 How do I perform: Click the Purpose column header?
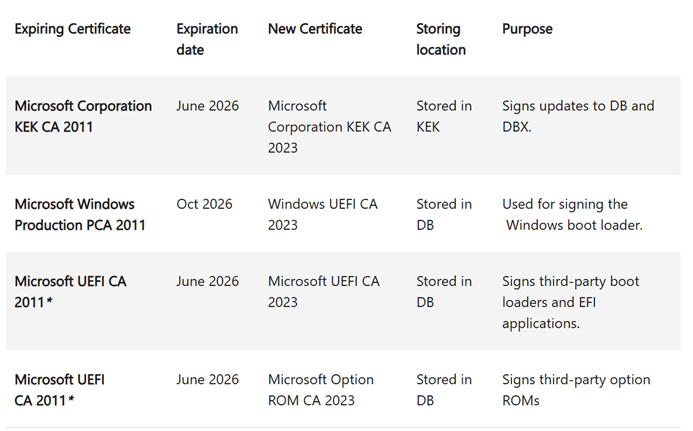(x=527, y=29)
